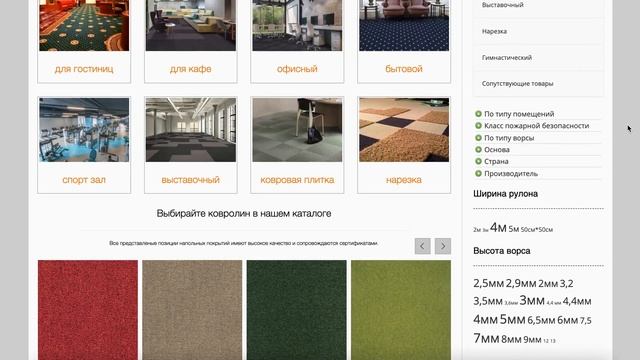Screen dimensions: 640x360
Task: Click the 'Ширина рулона' heading
Action: [x=505, y=194]
